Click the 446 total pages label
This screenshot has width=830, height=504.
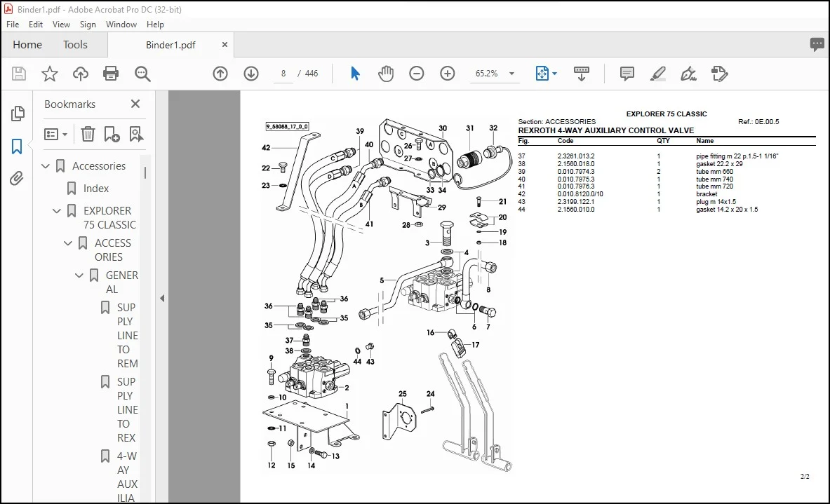(312, 74)
